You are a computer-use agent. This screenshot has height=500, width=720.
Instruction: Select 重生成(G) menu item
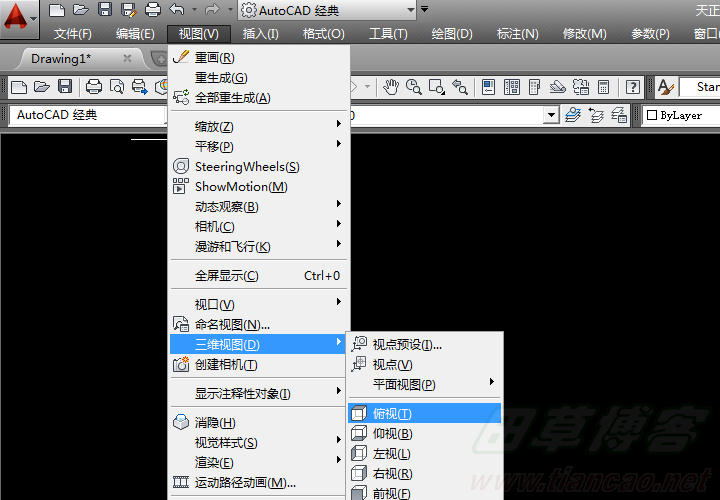(x=259, y=78)
